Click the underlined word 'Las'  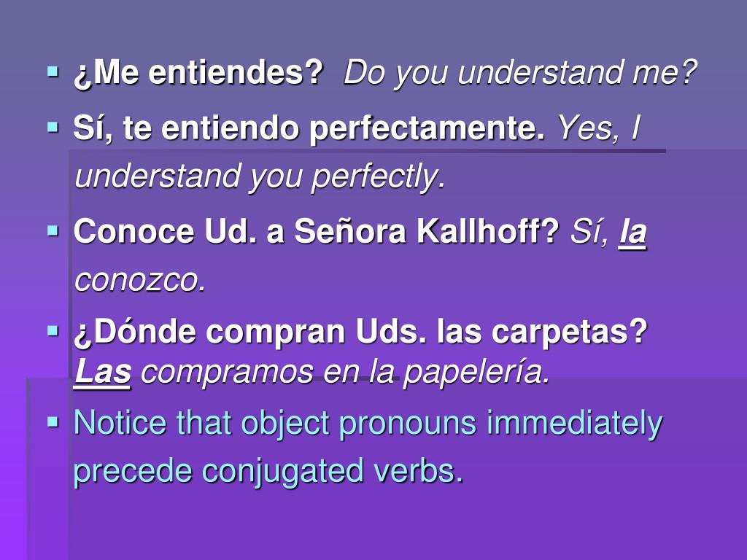click(x=102, y=372)
